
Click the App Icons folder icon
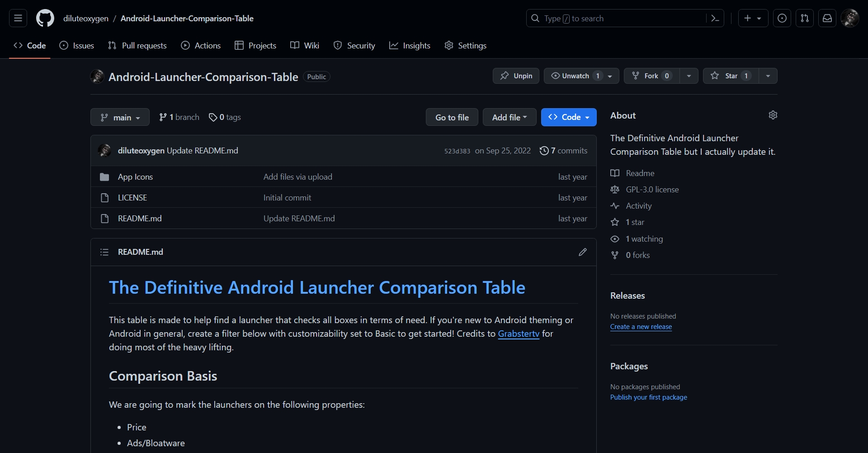click(x=104, y=177)
